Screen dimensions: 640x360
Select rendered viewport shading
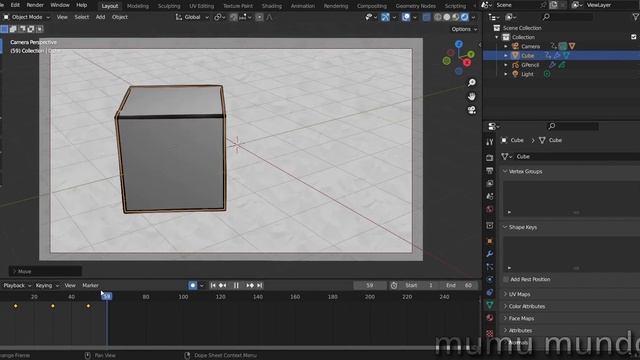(464, 17)
